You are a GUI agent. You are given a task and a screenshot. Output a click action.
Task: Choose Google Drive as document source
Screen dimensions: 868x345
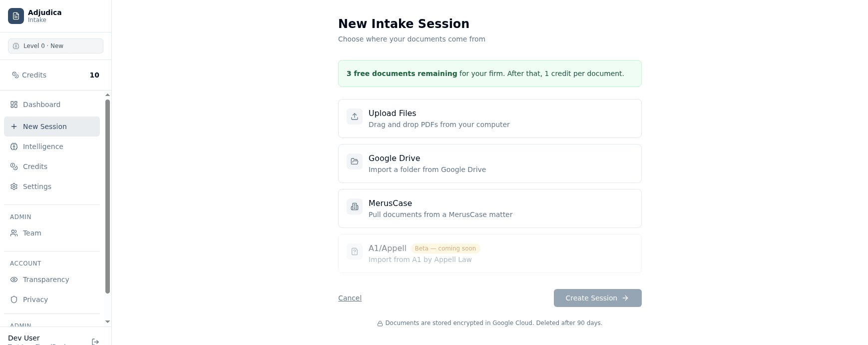[x=490, y=163]
